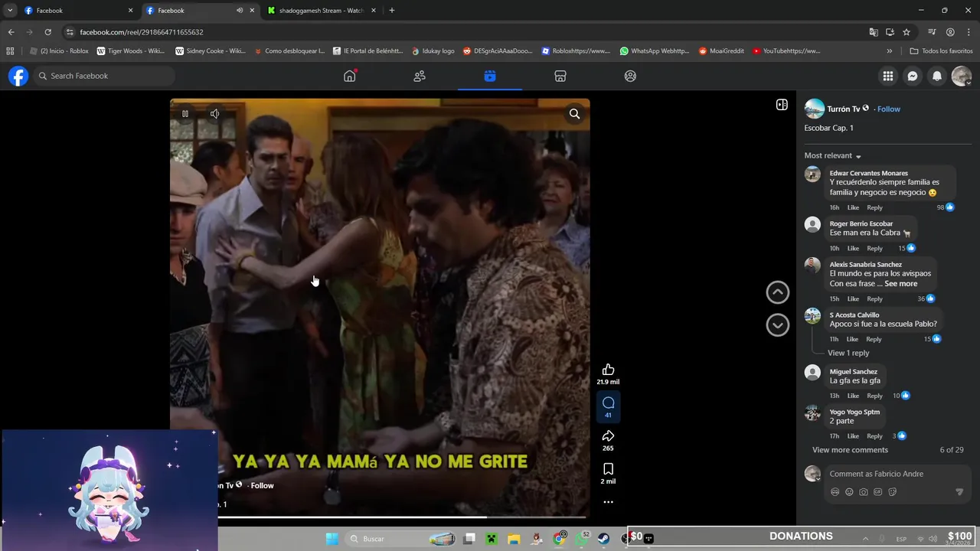Like the reel with the thumbs-up icon
This screenshot has width=980, height=551.
coord(608,370)
